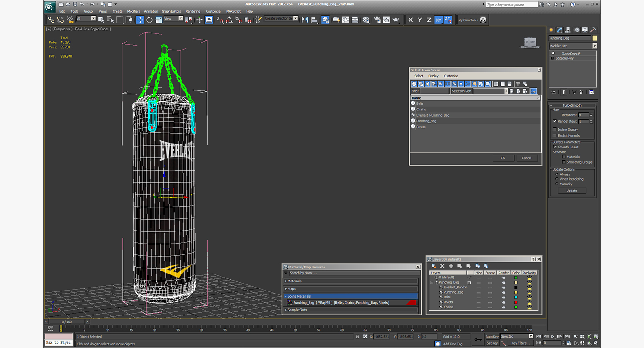
Task: Open Render Setup dialog icon
Action: pyautogui.click(x=377, y=20)
